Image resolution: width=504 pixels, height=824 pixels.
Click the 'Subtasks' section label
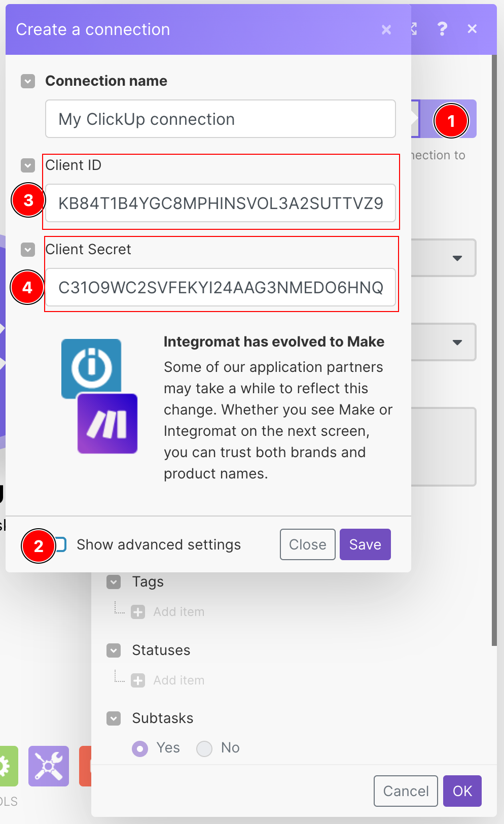click(x=163, y=718)
